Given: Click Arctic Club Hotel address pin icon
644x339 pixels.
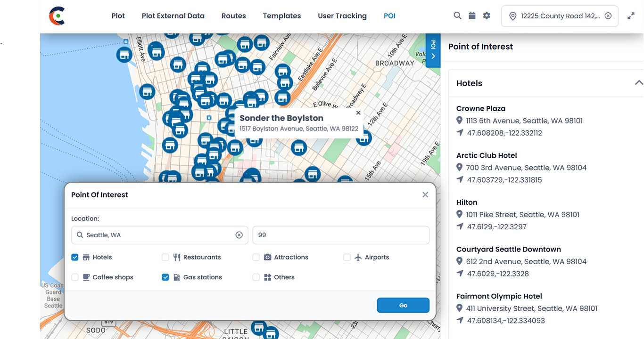Looking at the screenshot, I should [x=460, y=168].
